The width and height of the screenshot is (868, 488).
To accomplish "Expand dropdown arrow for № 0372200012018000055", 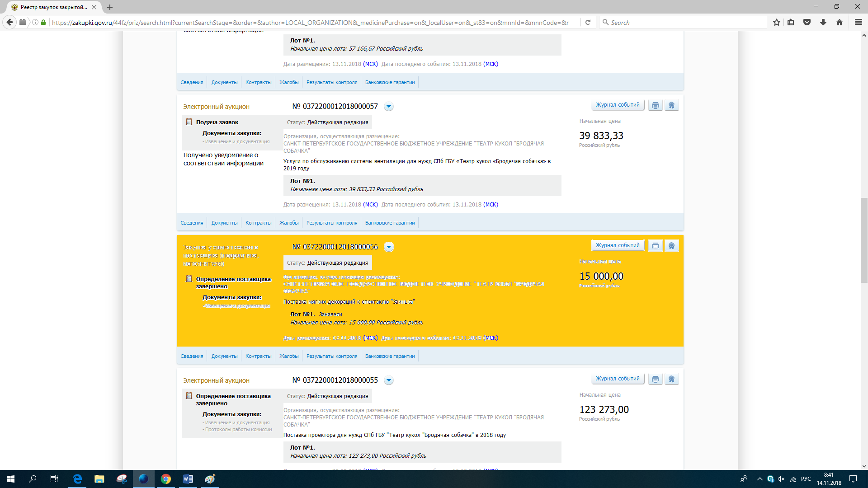I will tap(389, 380).
